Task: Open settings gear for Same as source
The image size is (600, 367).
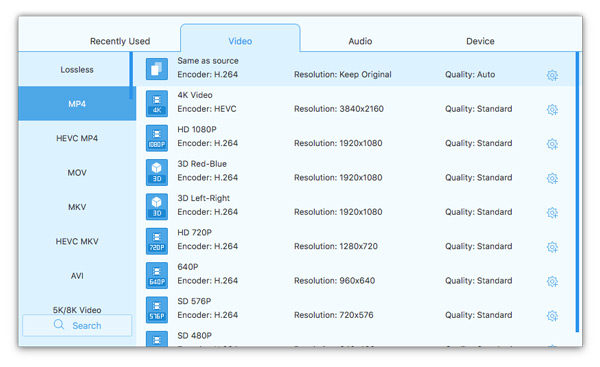Action: (x=552, y=75)
